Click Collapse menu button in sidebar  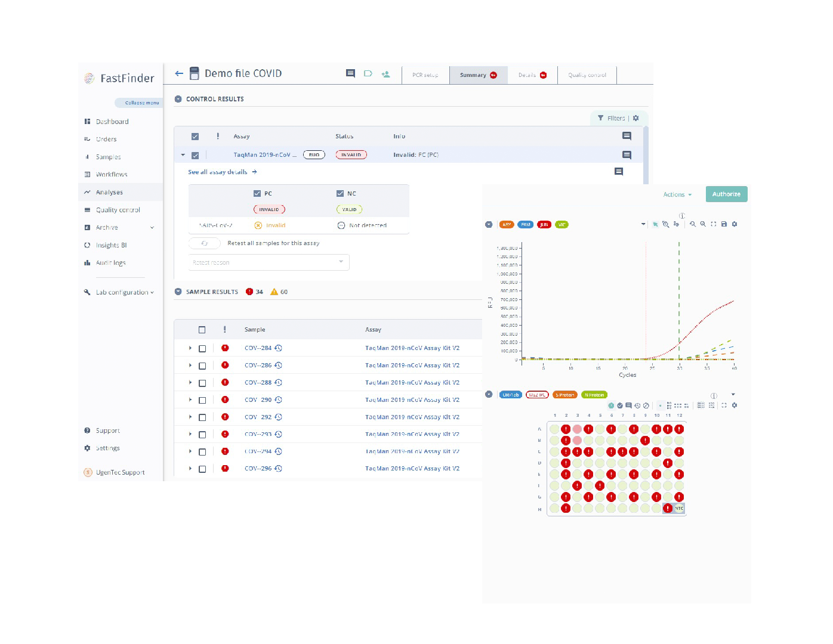(139, 103)
